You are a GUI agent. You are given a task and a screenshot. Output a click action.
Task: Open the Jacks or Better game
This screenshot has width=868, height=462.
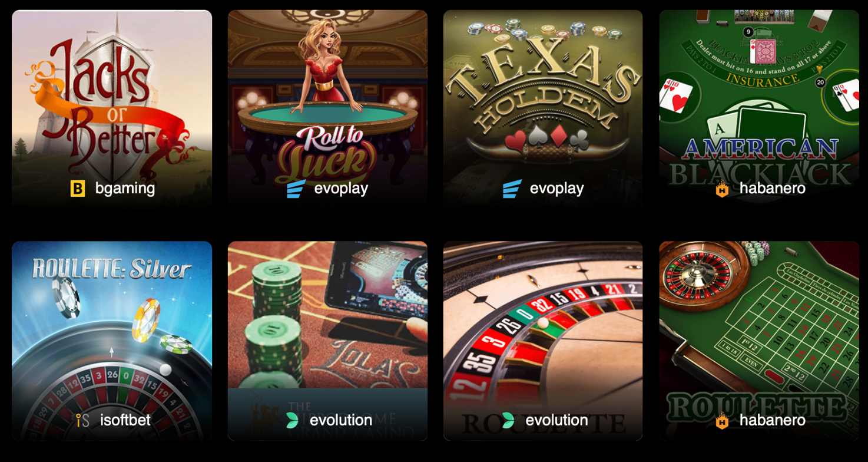112,110
